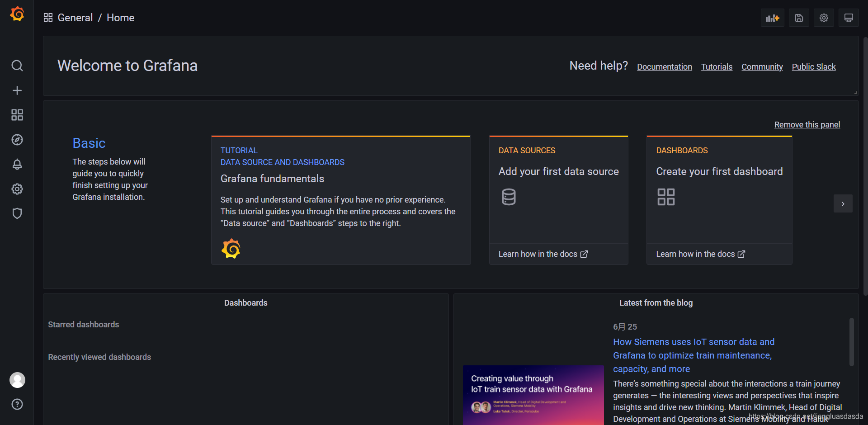Screen dimensions: 868x425
Task: Show next setup steps with right chevron
Action: pos(843,203)
